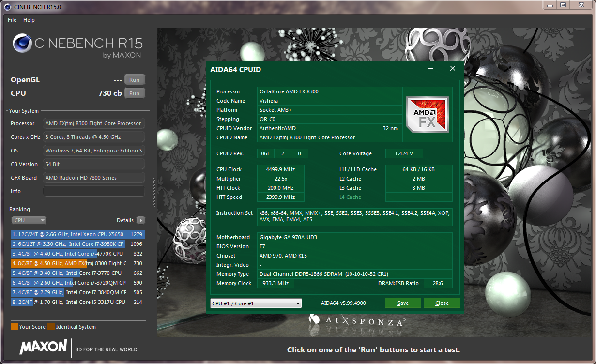596x364 pixels.
Task: Run the OpenGL benchmark
Action: pyautogui.click(x=135, y=80)
